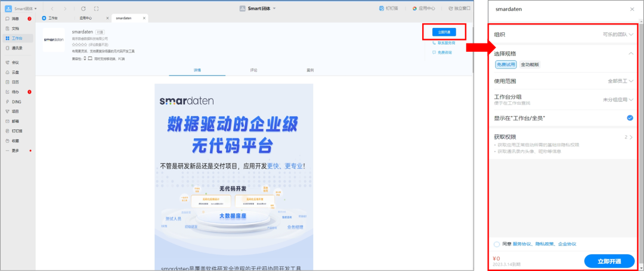Check the 同意 agreement radio button
The image size is (644, 271).
pos(497,244)
